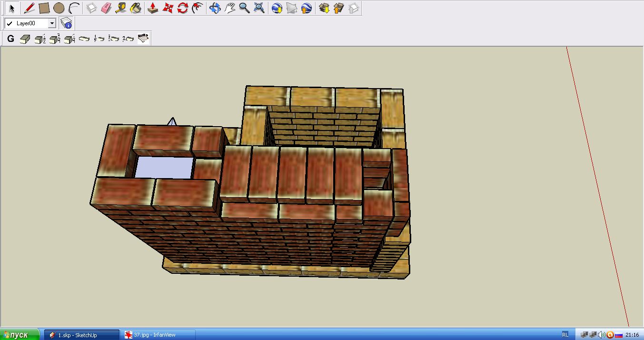Screen dimensions: 644x340
Task: Switch to 37.jpg - IrfanView taskbar window
Action: pos(158,335)
